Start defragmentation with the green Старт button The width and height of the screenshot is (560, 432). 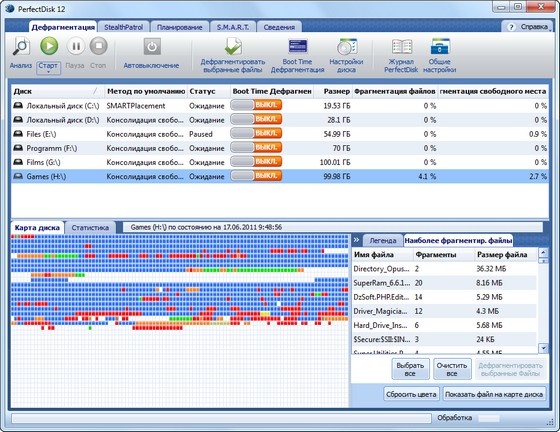point(49,46)
